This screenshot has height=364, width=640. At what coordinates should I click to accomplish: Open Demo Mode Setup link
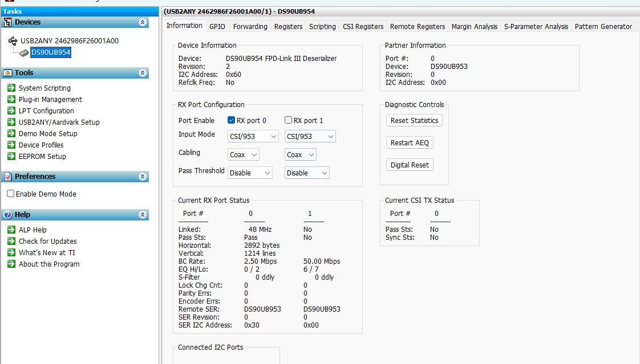click(x=48, y=134)
